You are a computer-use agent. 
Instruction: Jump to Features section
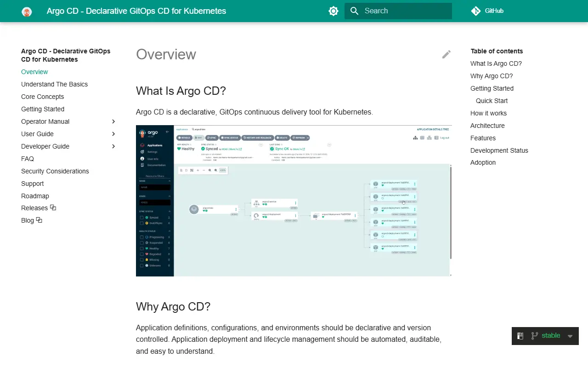coord(483,138)
